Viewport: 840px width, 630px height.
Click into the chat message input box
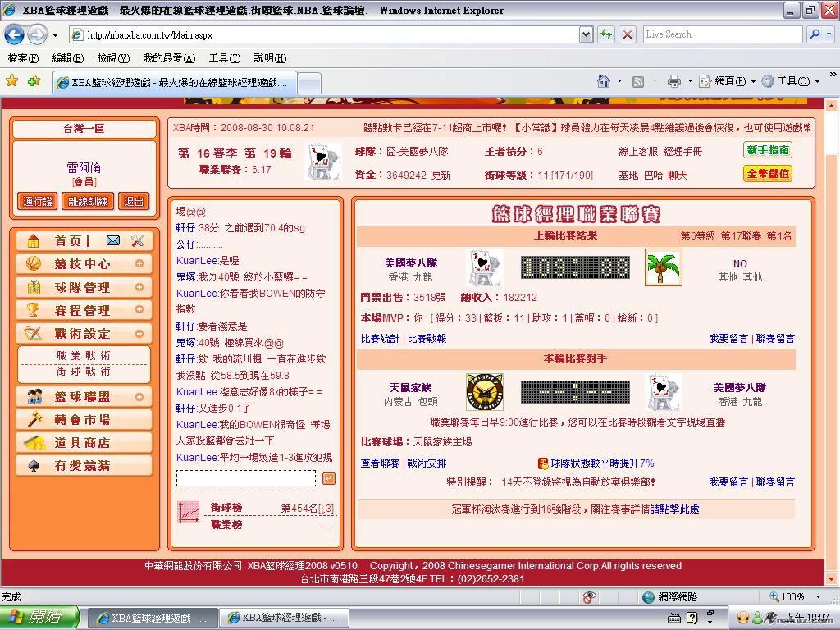click(x=246, y=478)
